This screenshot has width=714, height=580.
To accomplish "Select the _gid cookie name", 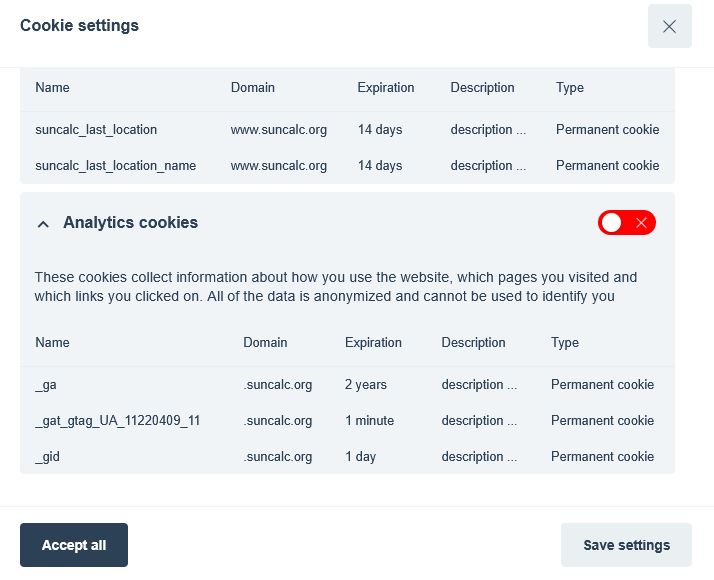I will pos(47,457).
